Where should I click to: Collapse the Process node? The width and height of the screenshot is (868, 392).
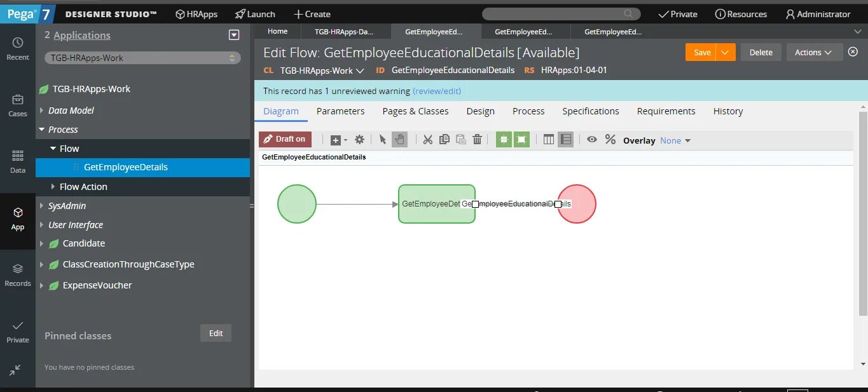click(42, 130)
